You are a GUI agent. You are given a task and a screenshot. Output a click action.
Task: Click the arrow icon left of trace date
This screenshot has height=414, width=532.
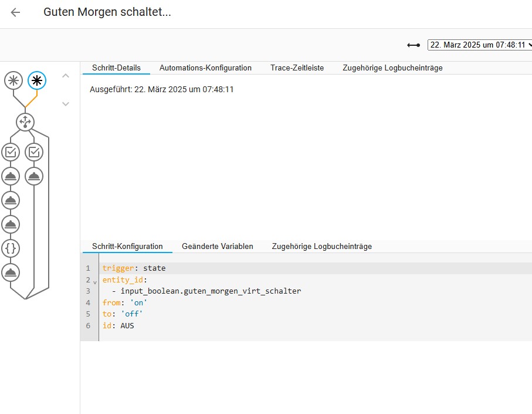coord(414,45)
